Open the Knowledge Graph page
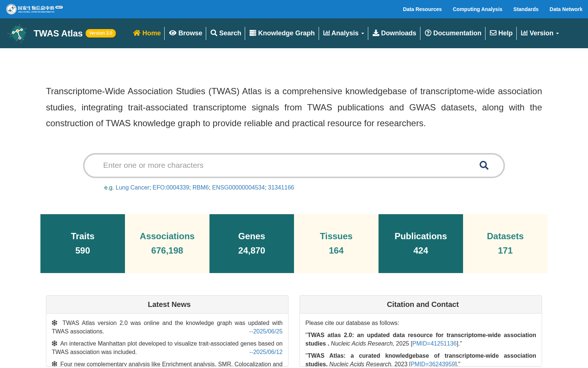 282,33
